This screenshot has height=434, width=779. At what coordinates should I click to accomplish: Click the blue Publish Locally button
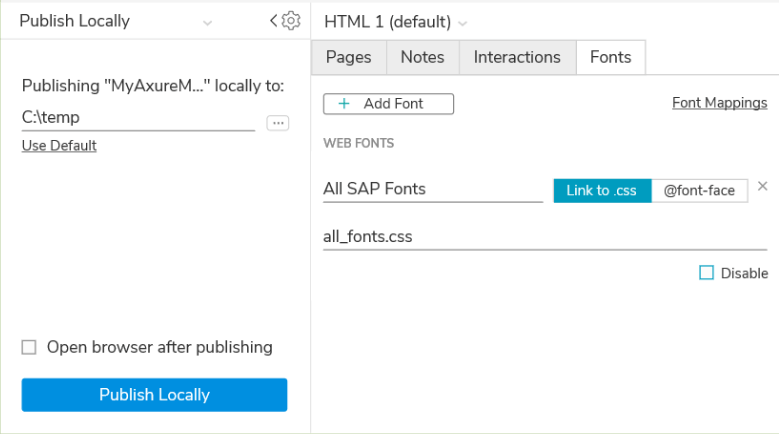click(x=155, y=395)
